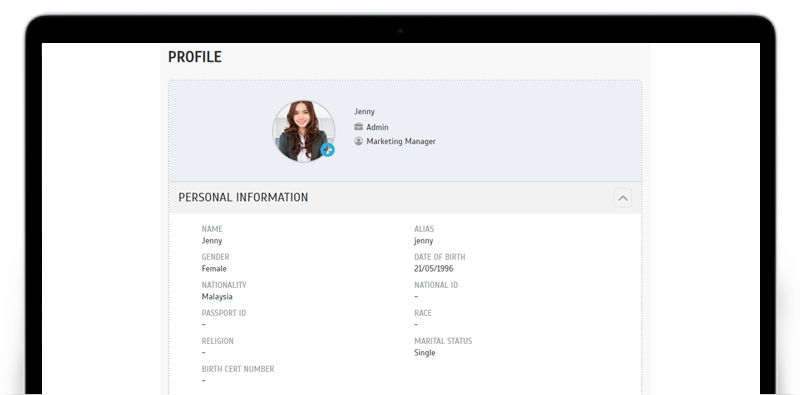Select the Alias value jenny
The image size is (800, 395).
(423, 241)
